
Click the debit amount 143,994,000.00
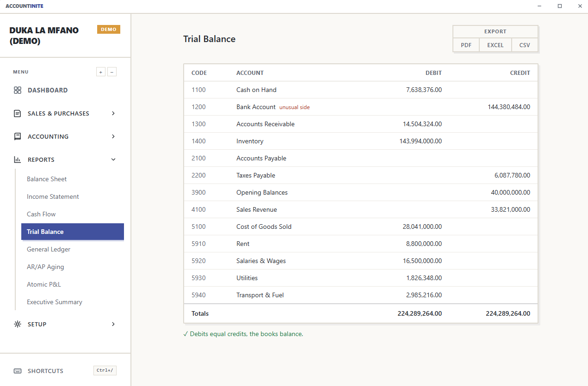421,141
